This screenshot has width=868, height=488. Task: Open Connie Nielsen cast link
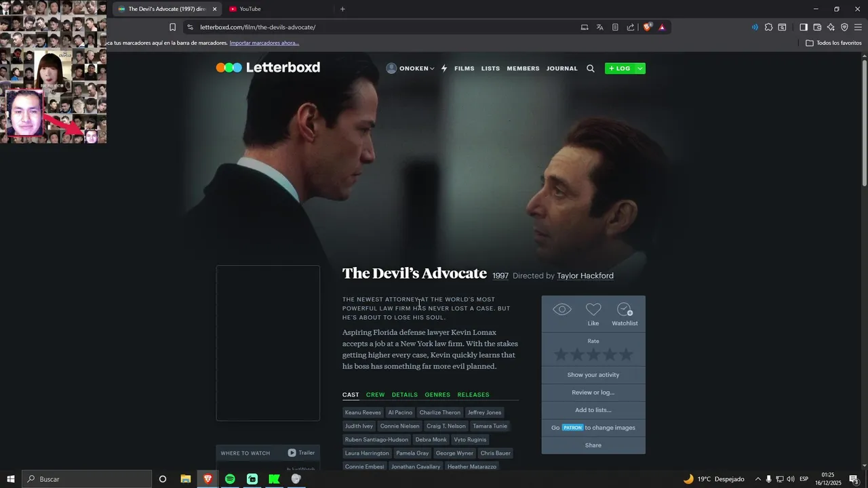point(399,426)
